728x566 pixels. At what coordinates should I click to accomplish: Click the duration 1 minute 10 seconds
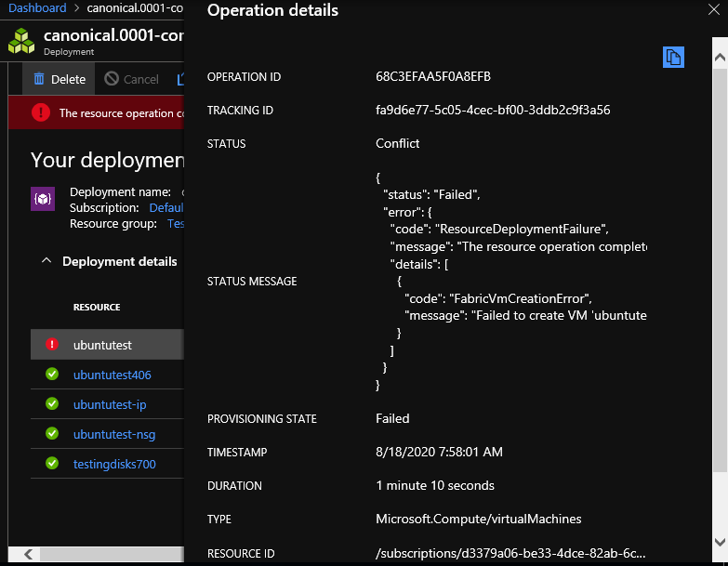coord(435,486)
